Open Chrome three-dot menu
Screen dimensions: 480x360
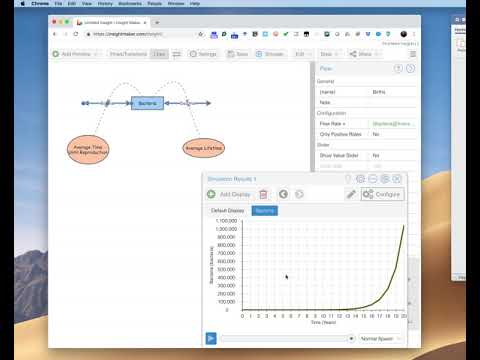(414, 34)
